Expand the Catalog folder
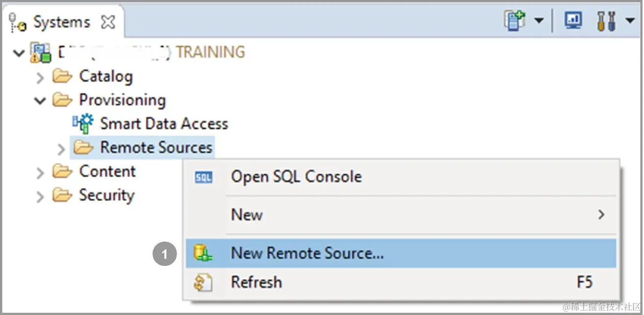The width and height of the screenshot is (644, 315). [x=41, y=77]
